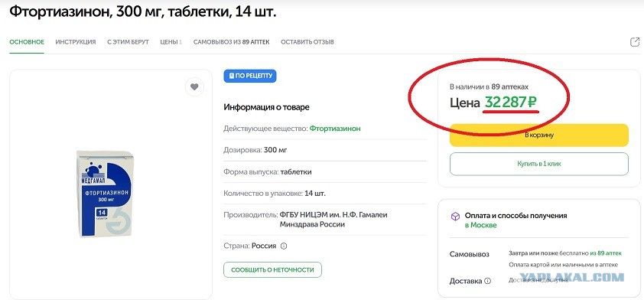Select the ЦЕНЫ tab

(x=171, y=42)
